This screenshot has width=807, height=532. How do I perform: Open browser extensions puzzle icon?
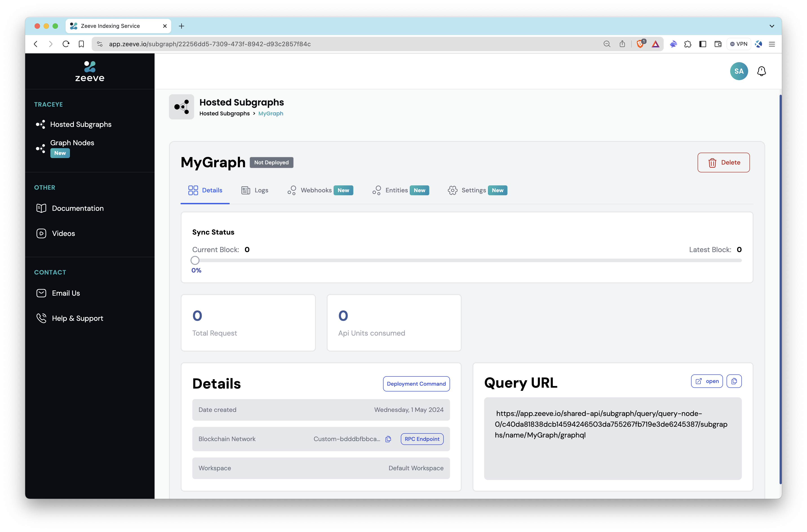point(687,44)
